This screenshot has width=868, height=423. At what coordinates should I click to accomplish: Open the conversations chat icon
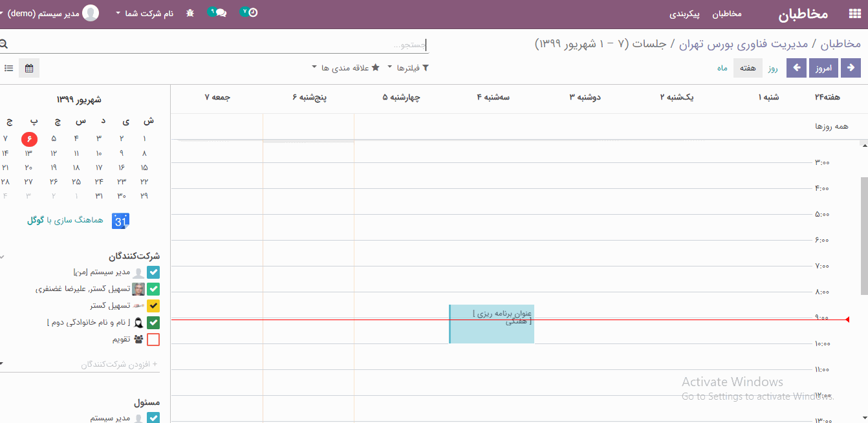219,13
